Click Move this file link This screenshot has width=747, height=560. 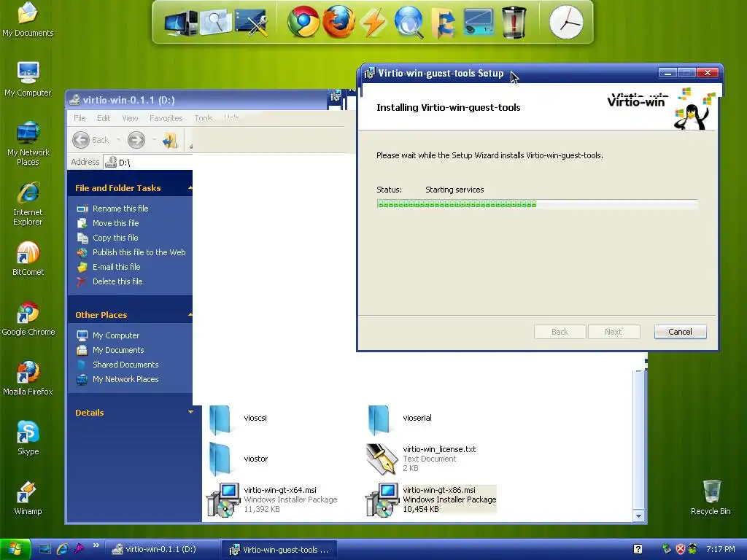click(115, 223)
